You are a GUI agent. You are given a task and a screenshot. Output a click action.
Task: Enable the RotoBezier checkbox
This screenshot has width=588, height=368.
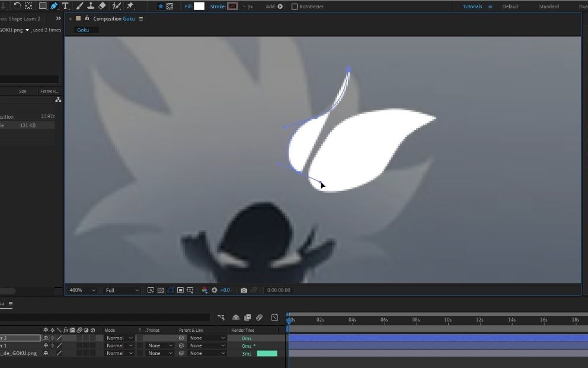295,7
